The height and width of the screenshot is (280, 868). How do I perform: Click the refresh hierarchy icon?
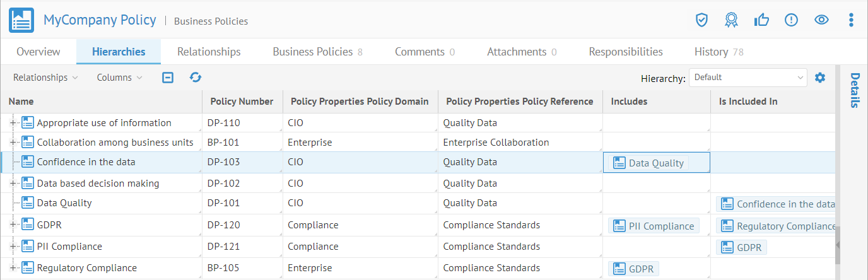(196, 78)
